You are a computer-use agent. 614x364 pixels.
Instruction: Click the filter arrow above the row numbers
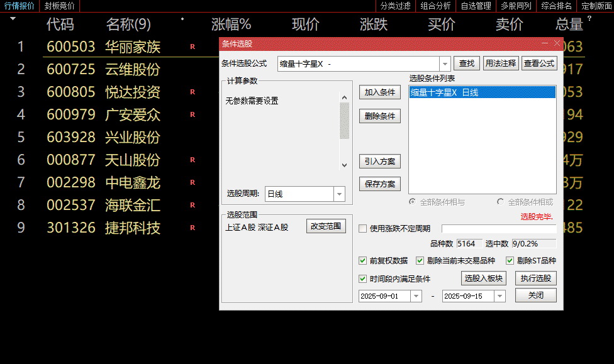13,19
